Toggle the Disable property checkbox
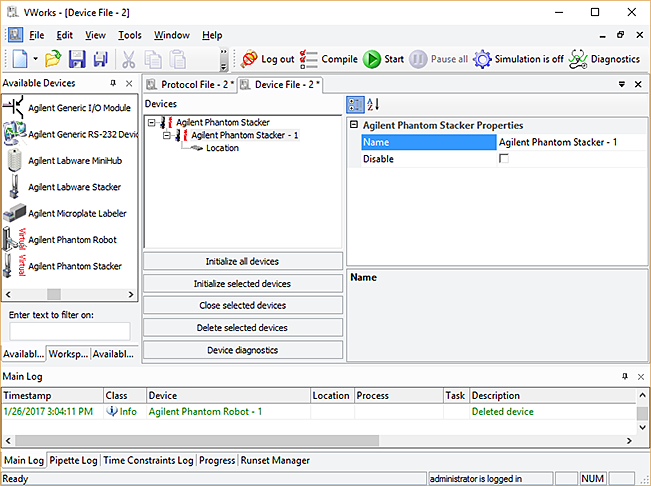 pos(504,159)
